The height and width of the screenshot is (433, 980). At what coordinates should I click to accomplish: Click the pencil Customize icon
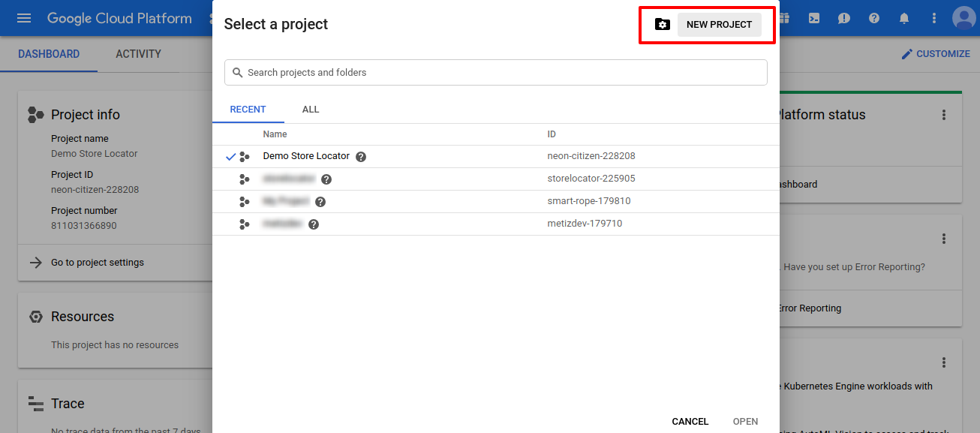coord(907,54)
